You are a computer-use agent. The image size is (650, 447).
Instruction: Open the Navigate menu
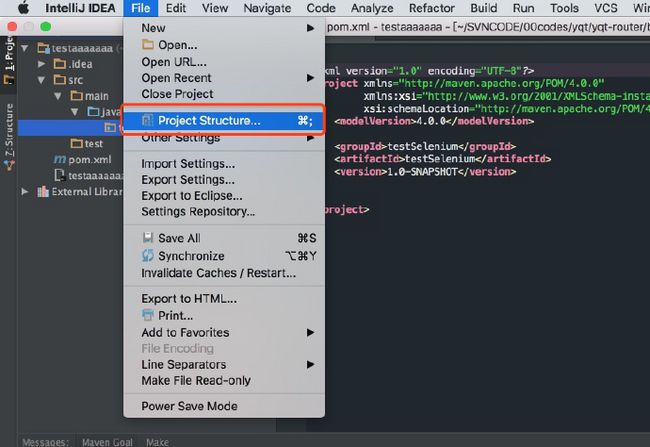point(267,8)
